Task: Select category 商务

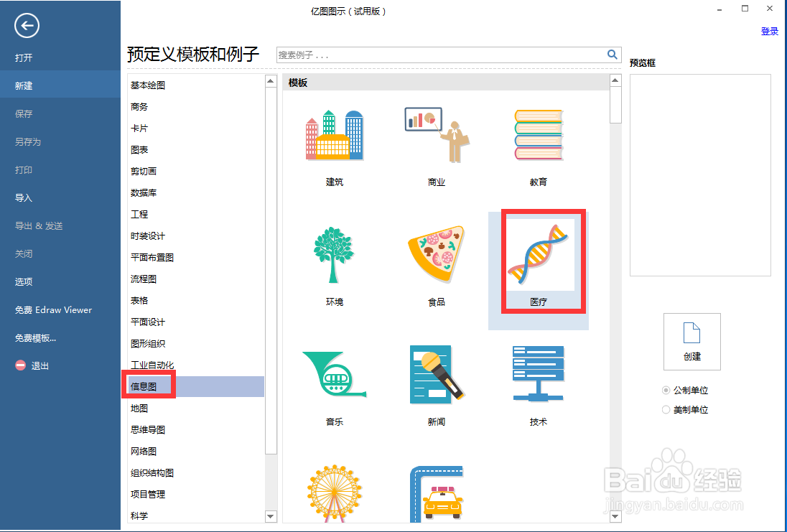Action: [x=139, y=107]
